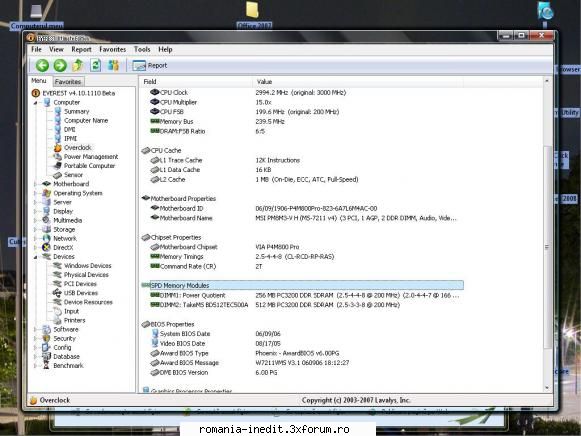This screenshot has width=581, height=436.
Task: Open the View menu
Action: [x=56, y=49]
